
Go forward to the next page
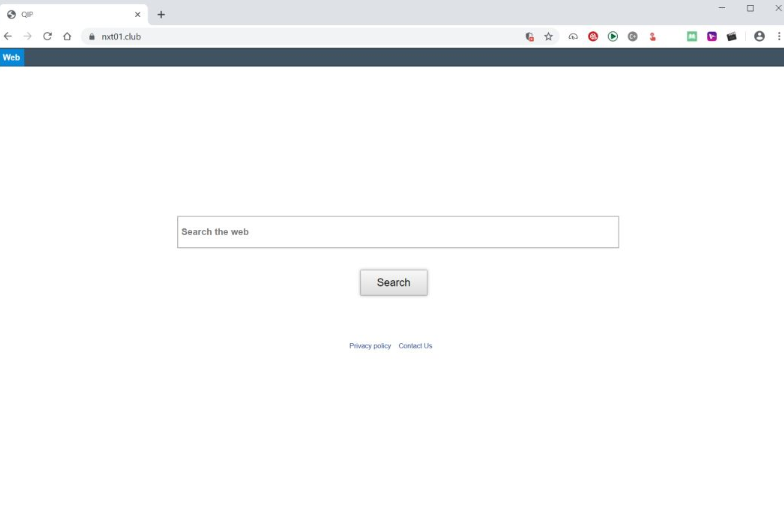[28, 36]
